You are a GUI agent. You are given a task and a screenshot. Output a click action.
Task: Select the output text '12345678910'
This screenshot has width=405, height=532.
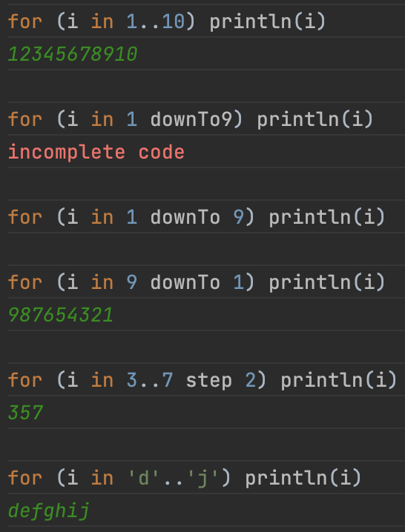click(x=73, y=54)
